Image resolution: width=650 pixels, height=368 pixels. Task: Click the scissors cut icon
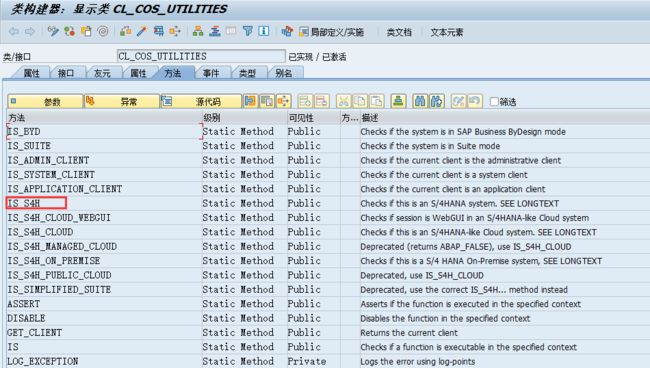click(x=343, y=102)
